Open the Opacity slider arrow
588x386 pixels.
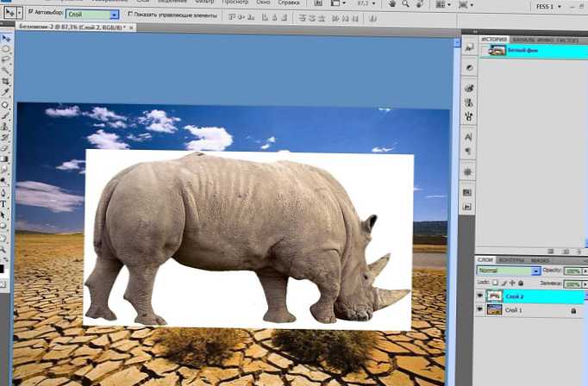pyautogui.click(x=585, y=271)
